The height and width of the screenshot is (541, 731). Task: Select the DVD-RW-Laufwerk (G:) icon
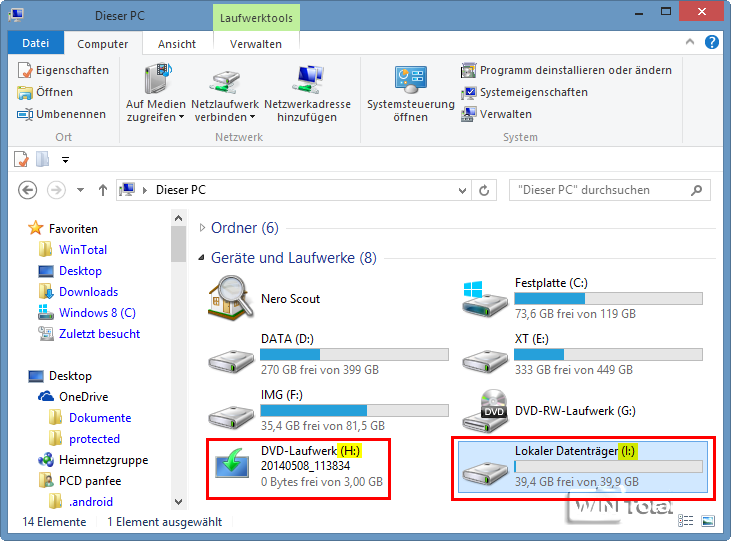coord(485,410)
